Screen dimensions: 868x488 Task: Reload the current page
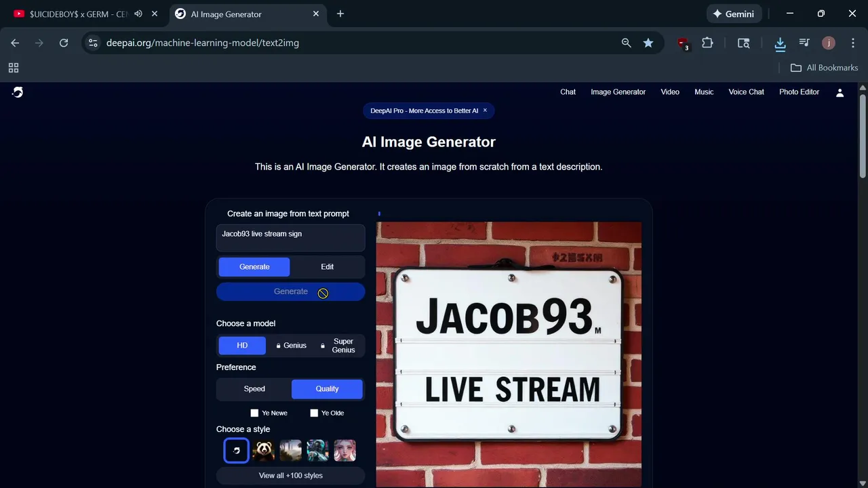[64, 43]
